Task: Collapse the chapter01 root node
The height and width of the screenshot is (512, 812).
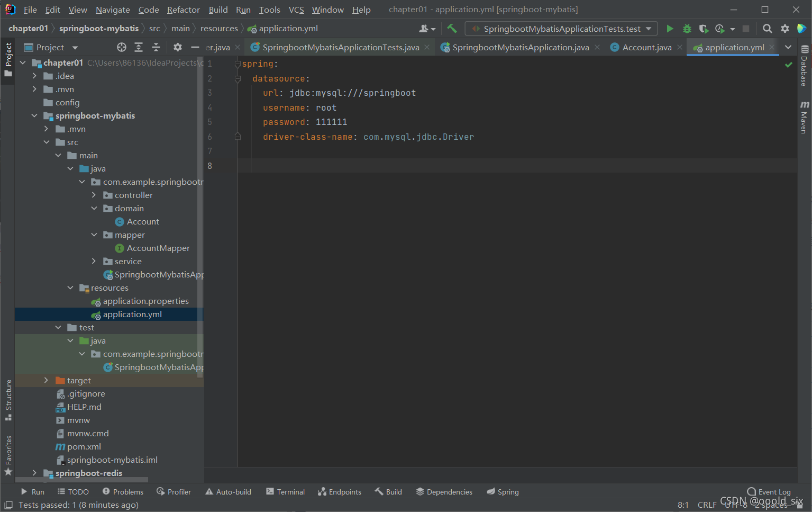Action: click(23, 62)
